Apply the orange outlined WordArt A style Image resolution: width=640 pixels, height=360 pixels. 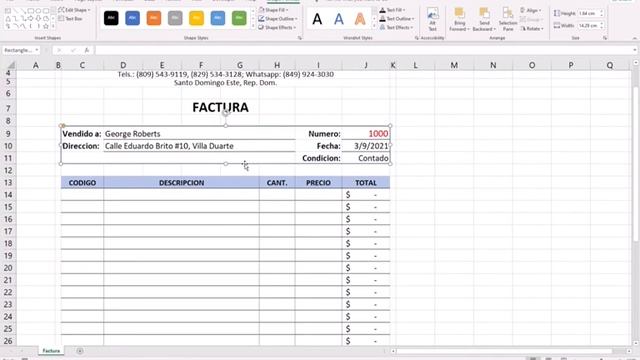click(360, 19)
